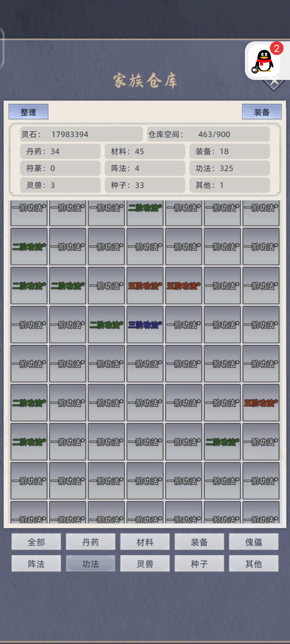Switch to the 丹药 filter tab

[90, 542]
